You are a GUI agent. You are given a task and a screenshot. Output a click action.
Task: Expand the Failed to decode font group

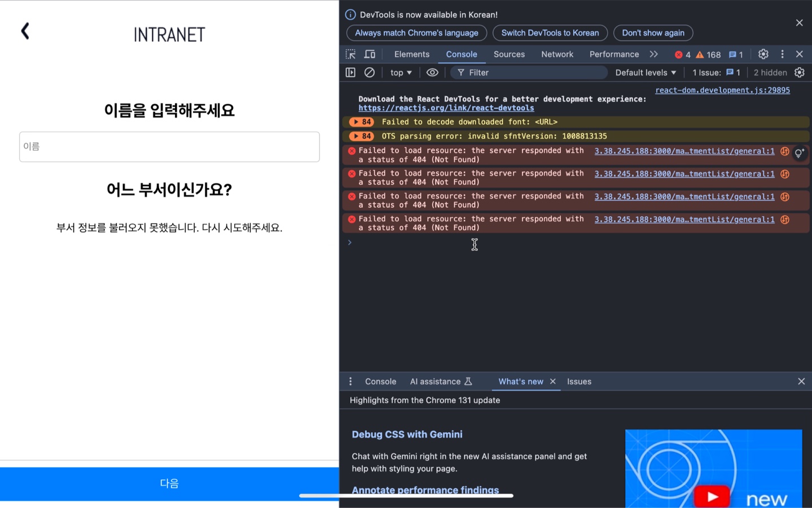pyautogui.click(x=361, y=122)
